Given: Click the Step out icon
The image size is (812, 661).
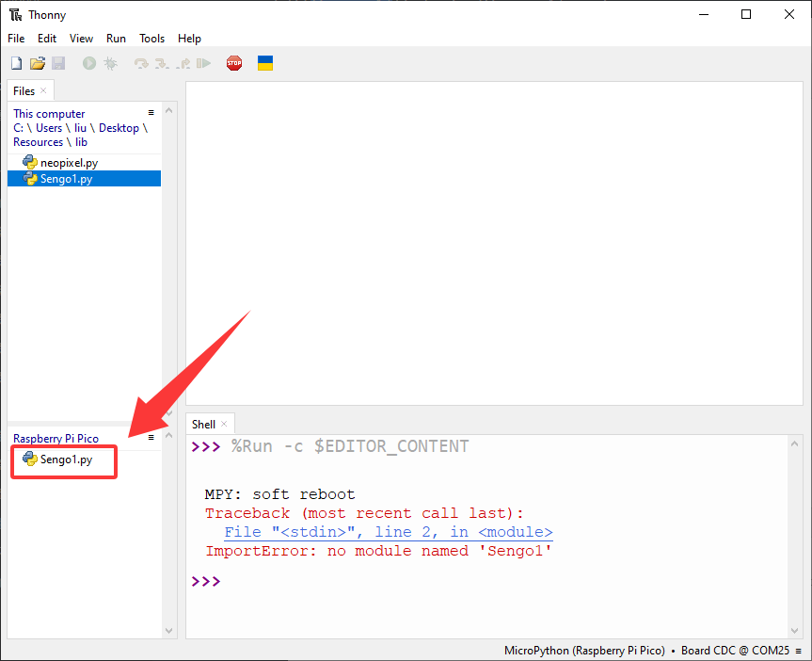Looking at the screenshot, I should coord(183,63).
